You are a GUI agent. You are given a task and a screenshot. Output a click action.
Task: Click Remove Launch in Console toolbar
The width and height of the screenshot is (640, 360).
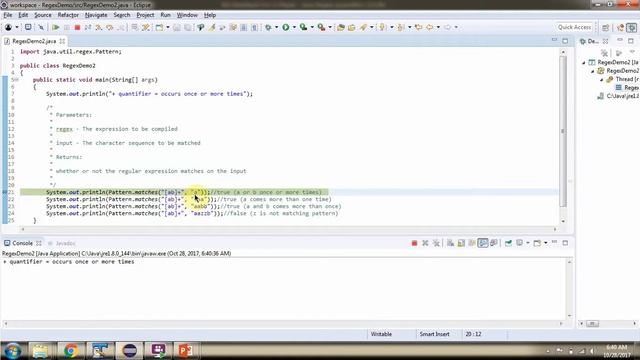(x=425, y=243)
